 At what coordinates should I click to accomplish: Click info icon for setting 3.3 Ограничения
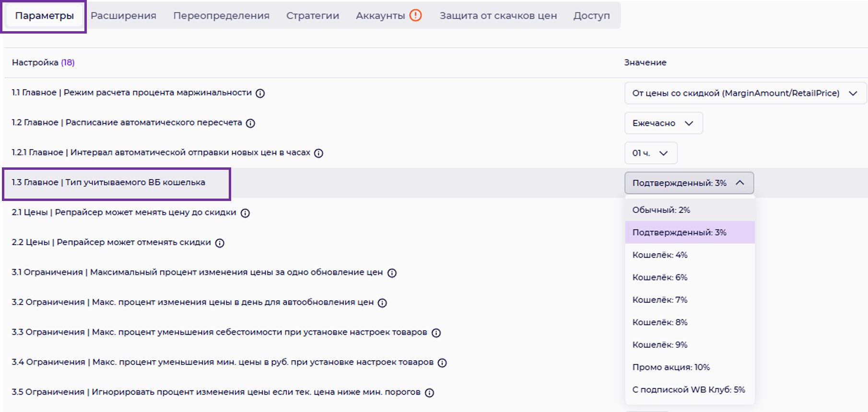pyautogui.click(x=436, y=333)
